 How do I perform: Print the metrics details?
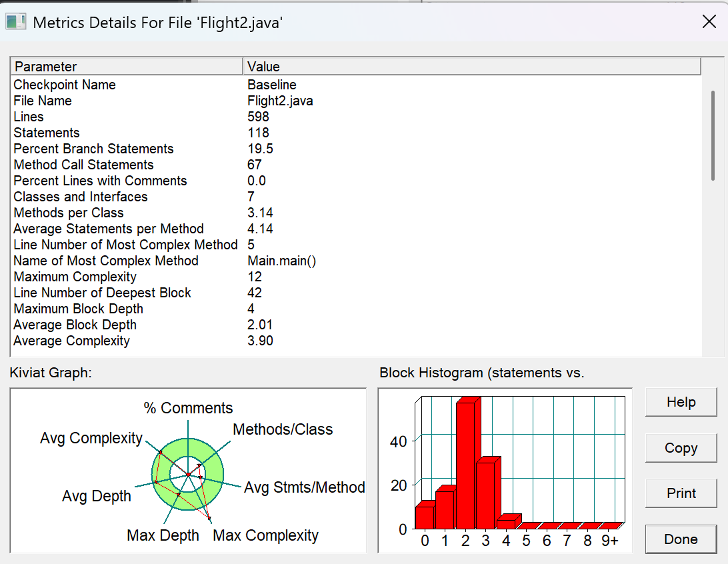681,493
